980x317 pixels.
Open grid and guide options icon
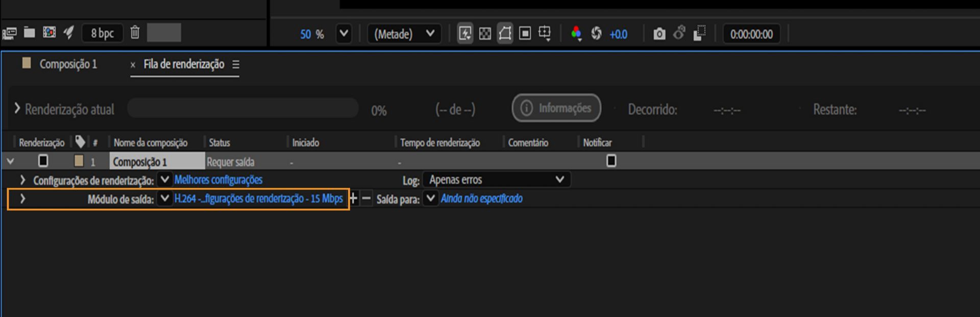(545, 34)
